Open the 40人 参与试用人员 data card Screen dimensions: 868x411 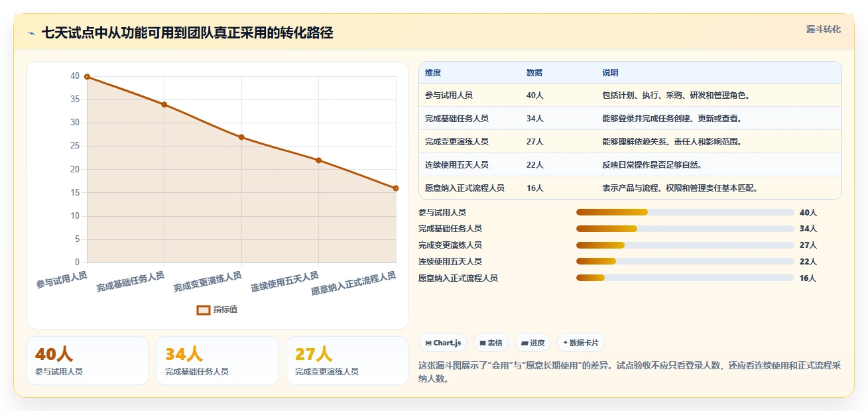[88, 361]
